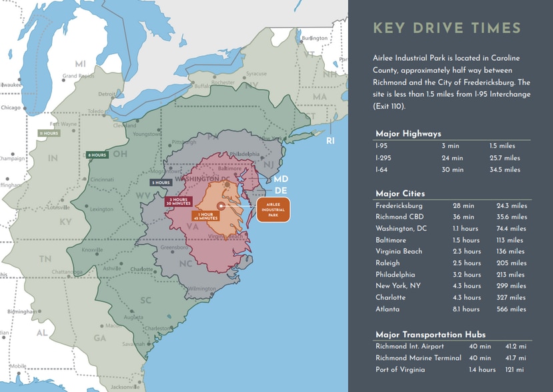
Task: Select the Major Transportation Hubs heading
Action: click(x=430, y=334)
